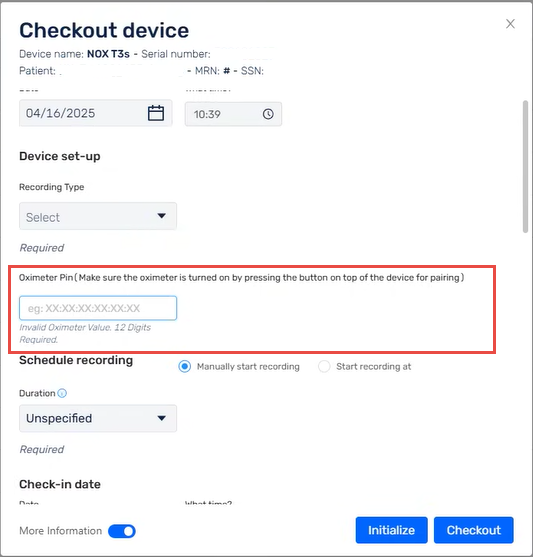The height and width of the screenshot is (557, 533).
Task: Click the NOX T3s device name
Action: tap(108, 54)
